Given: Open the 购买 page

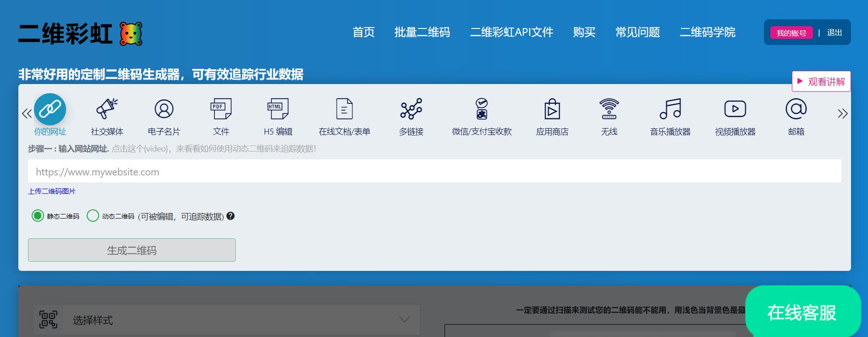Looking at the screenshot, I should coord(584,32).
